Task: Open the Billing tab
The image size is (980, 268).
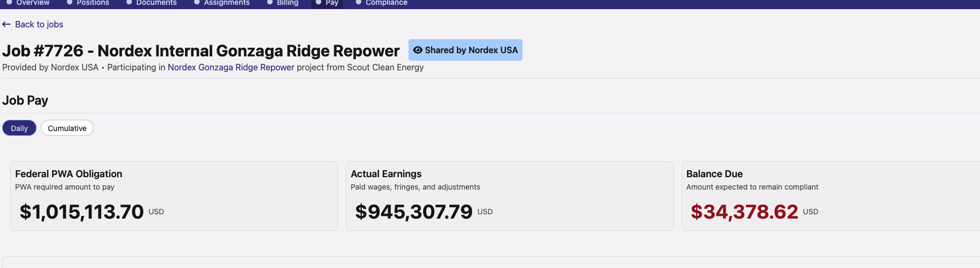Action: (x=282, y=3)
